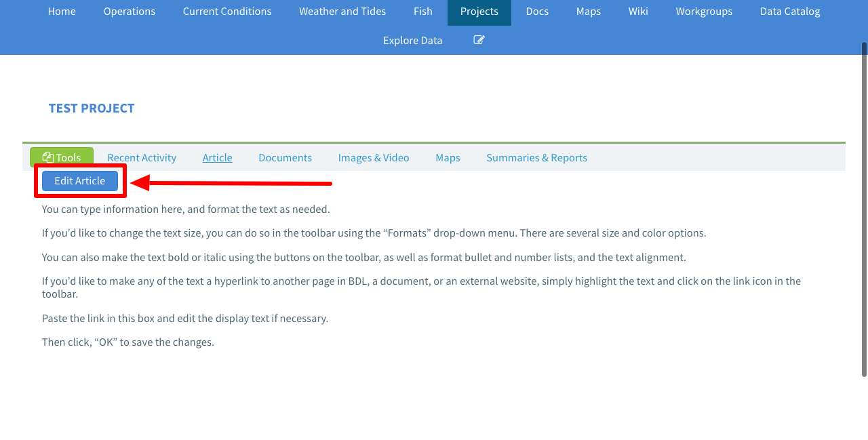Go to the Wiki page
Screen dimensions: 868x440
point(638,12)
